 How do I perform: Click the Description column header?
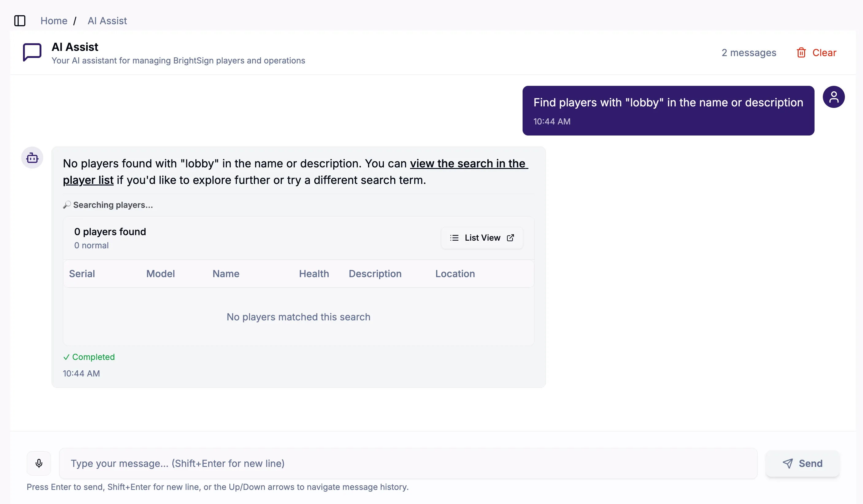(x=375, y=273)
